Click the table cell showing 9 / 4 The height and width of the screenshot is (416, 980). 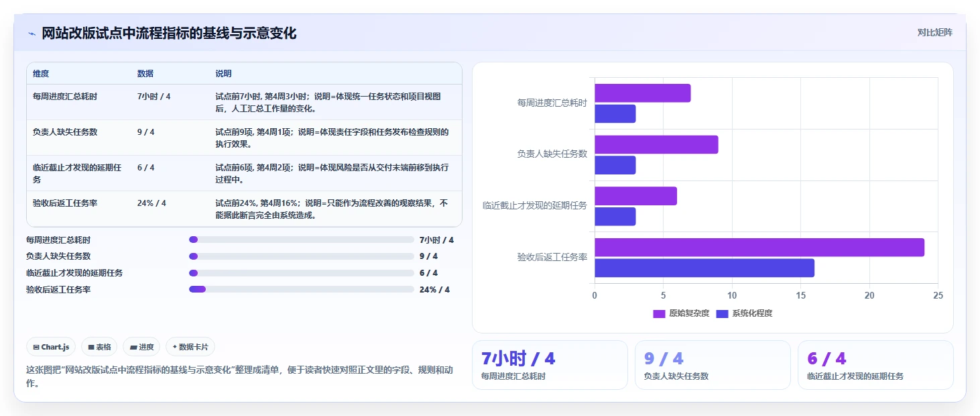point(146,132)
